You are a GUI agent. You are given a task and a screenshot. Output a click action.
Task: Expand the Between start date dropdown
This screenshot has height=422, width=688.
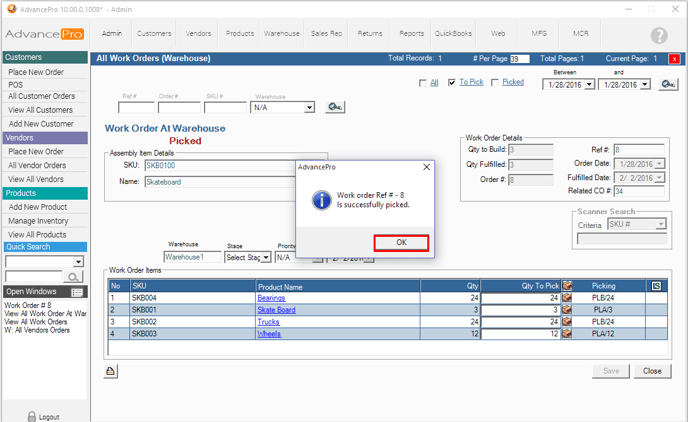[x=590, y=85]
